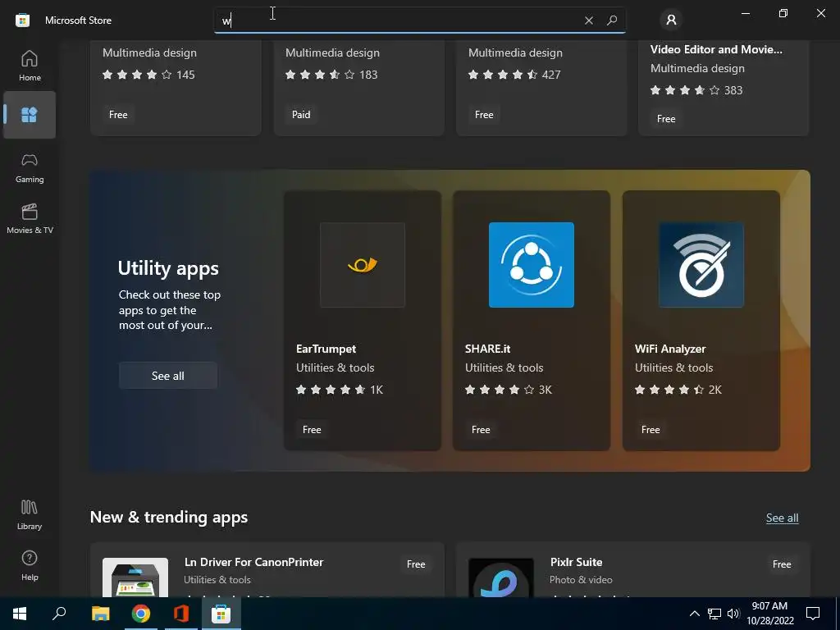The height and width of the screenshot is (630, 840).
Task: Click the Microsoft Store logo icon
Action: (x=22, y=21)
